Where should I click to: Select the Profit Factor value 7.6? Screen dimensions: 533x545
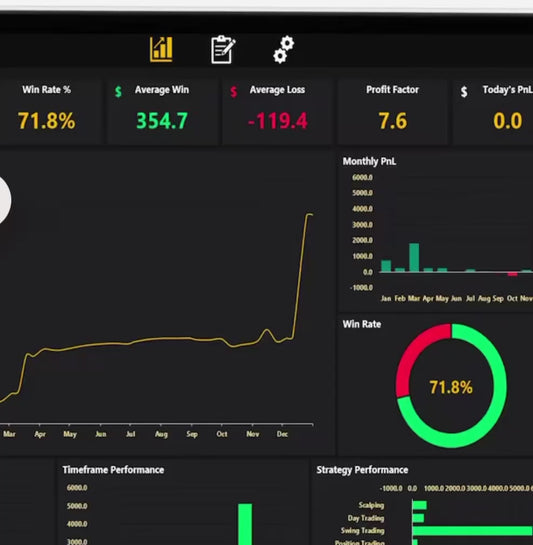click(x=393, y=121)
